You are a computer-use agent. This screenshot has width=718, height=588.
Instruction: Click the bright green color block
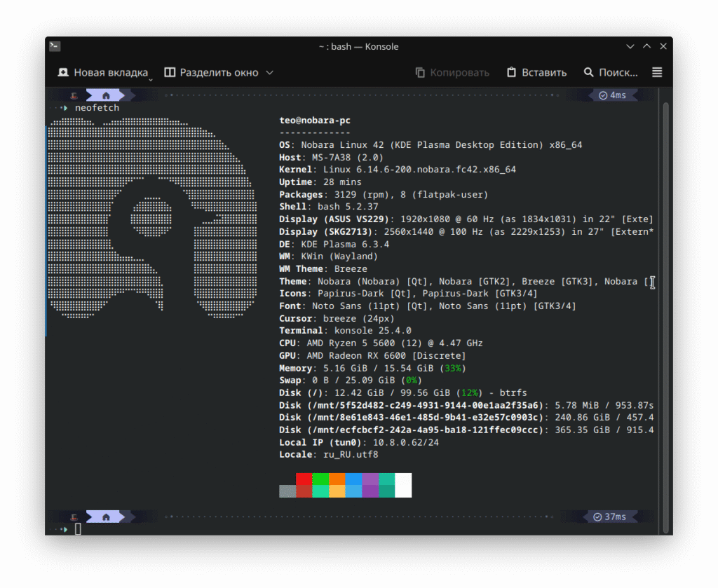[320, 479]
